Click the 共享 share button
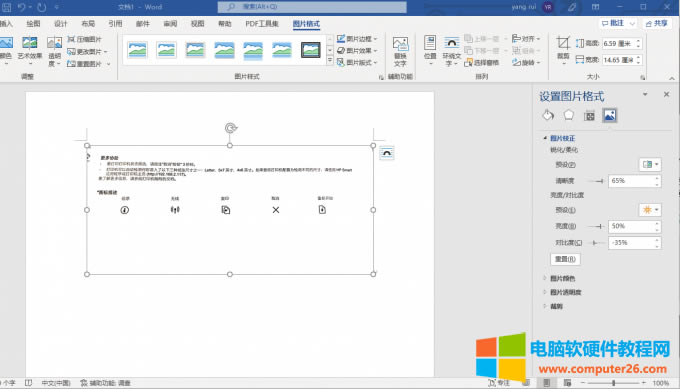 click(x=657, y=23)
